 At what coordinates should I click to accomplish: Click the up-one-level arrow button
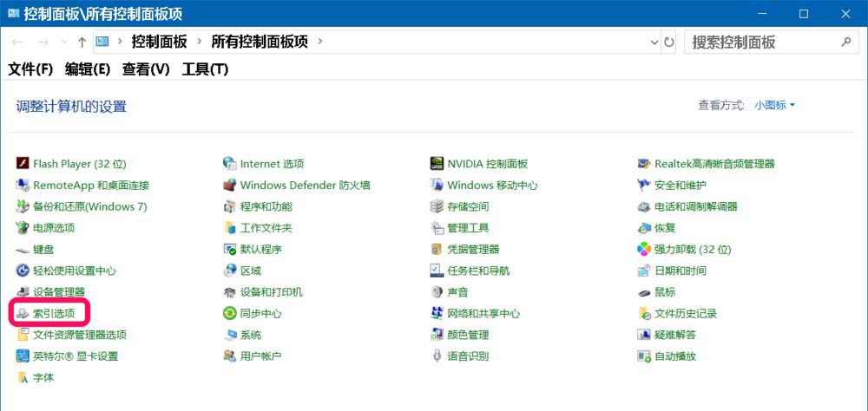click(82, 42)
